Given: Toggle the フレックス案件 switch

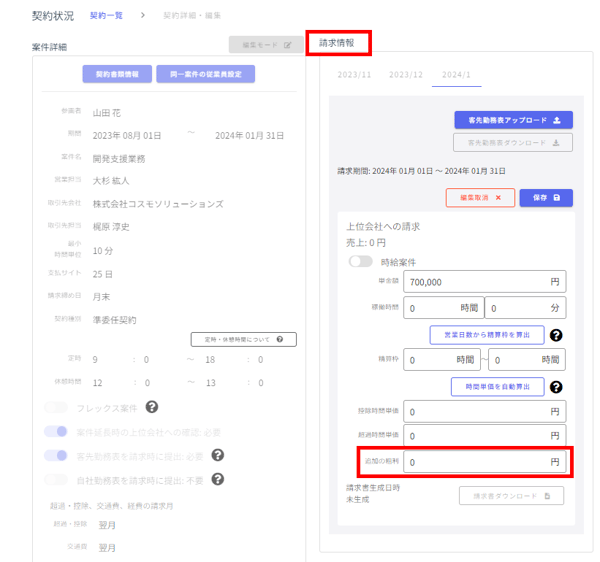Looking at the screenshot, I should (x=56, y=407).
